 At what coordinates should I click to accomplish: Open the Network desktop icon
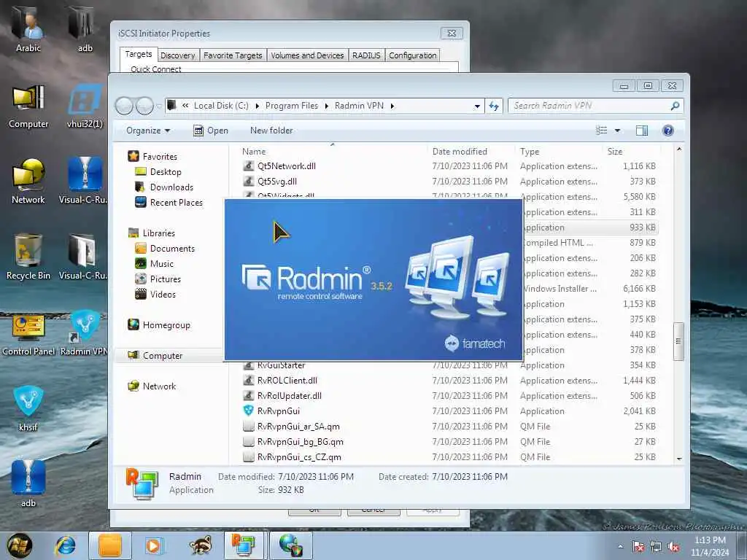click(x=28, y=182)
